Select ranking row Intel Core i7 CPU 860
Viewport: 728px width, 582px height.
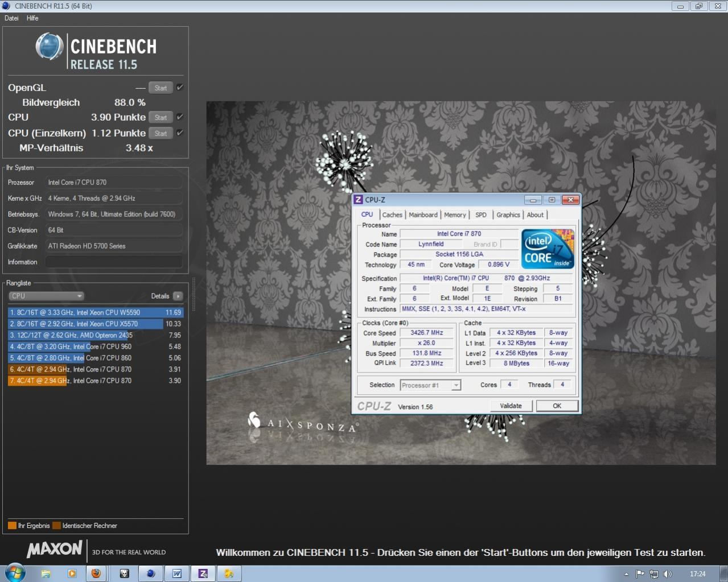coord(96,358)
